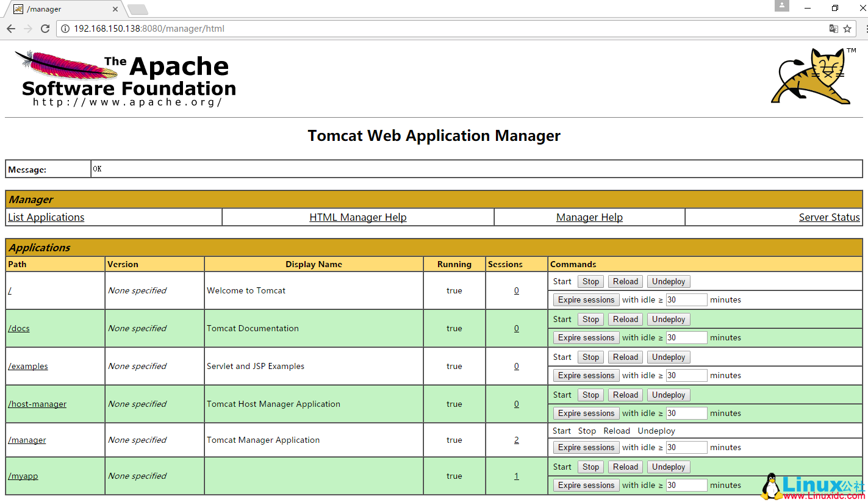This screenshot has width=868, height=502.
Task: Click the browser address bar URL
Action: click(x=149, y=29)
